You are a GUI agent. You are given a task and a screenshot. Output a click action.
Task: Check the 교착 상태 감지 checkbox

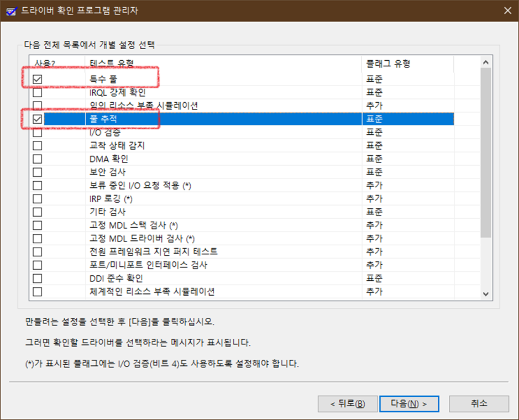[38, 146]
